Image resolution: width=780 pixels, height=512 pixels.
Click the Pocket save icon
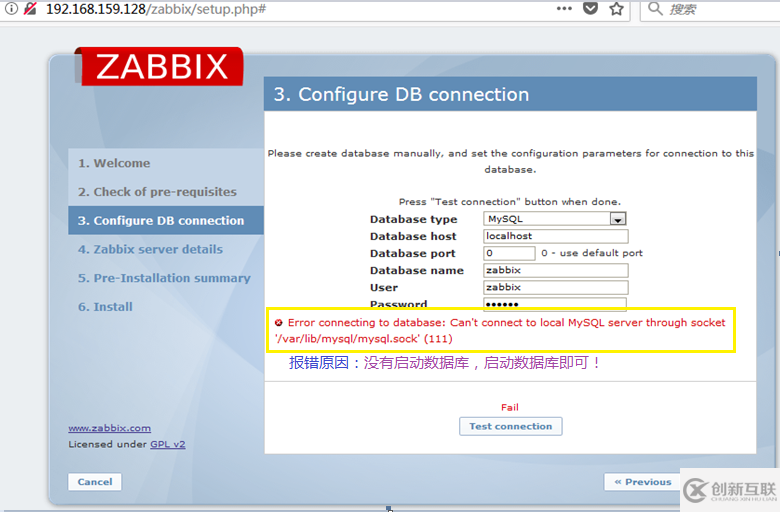(590, 8)
